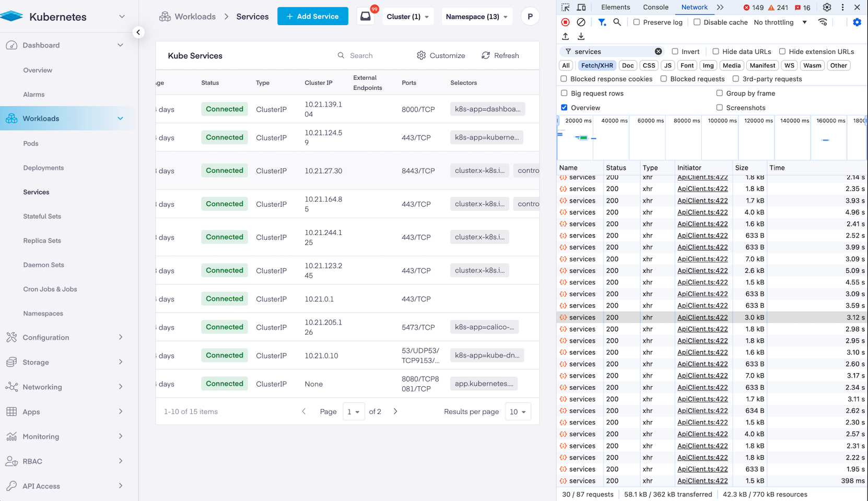This screenshot has width=868, height=501.
Task: Click the export HAR download icon
Action: point(581,37)
